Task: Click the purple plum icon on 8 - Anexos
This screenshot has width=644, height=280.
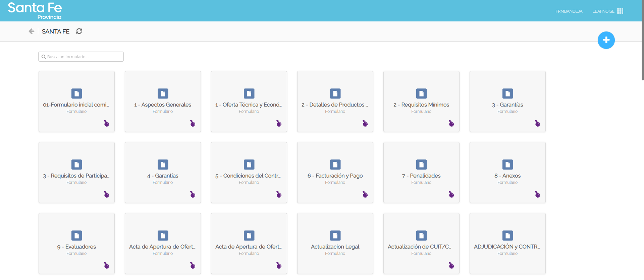Action: point(537,195)
